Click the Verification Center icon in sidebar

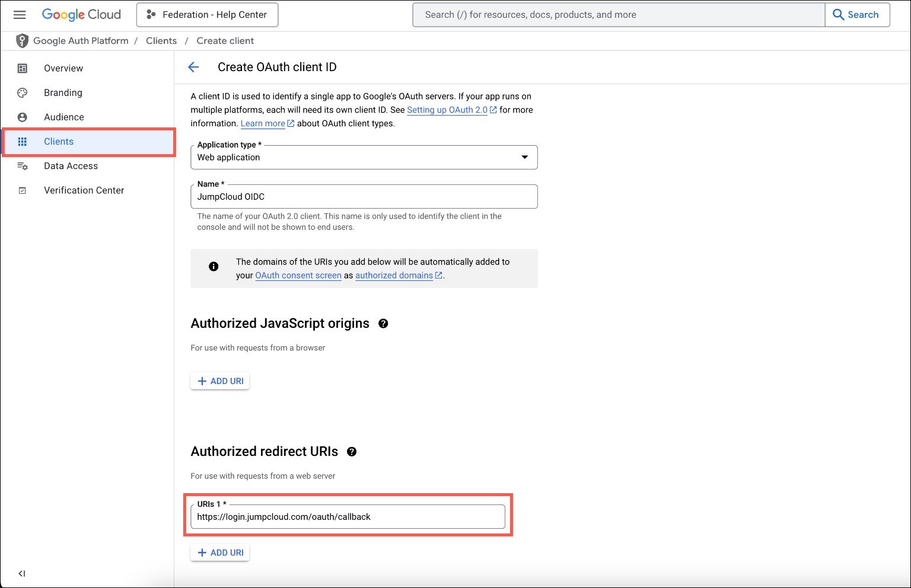[x=22, y=190]
